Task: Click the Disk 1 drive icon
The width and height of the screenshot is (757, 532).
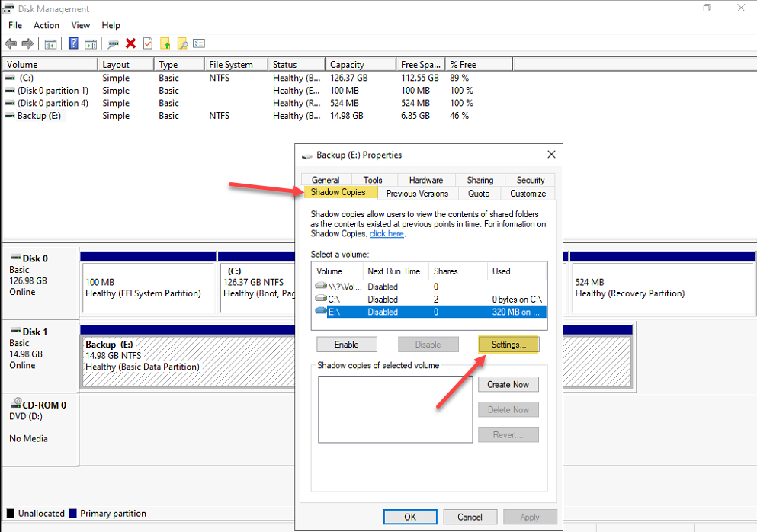Action: tap(16, 332)
